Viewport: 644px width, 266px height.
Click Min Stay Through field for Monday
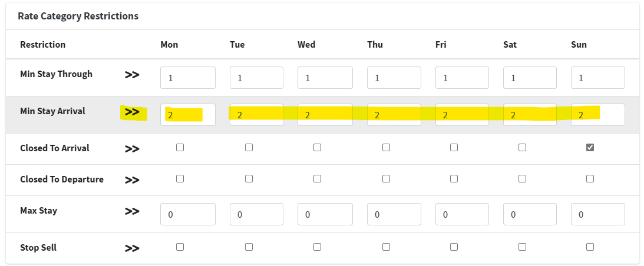pos(187,78)
